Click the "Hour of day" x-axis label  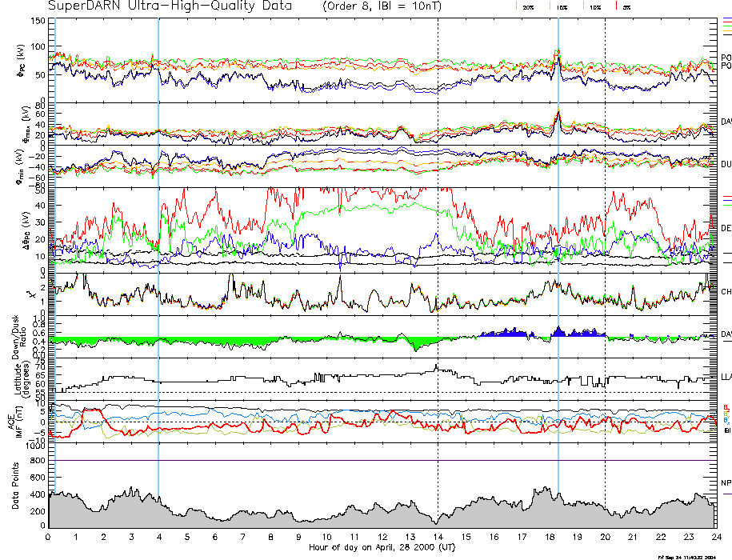tap(382, 548)
